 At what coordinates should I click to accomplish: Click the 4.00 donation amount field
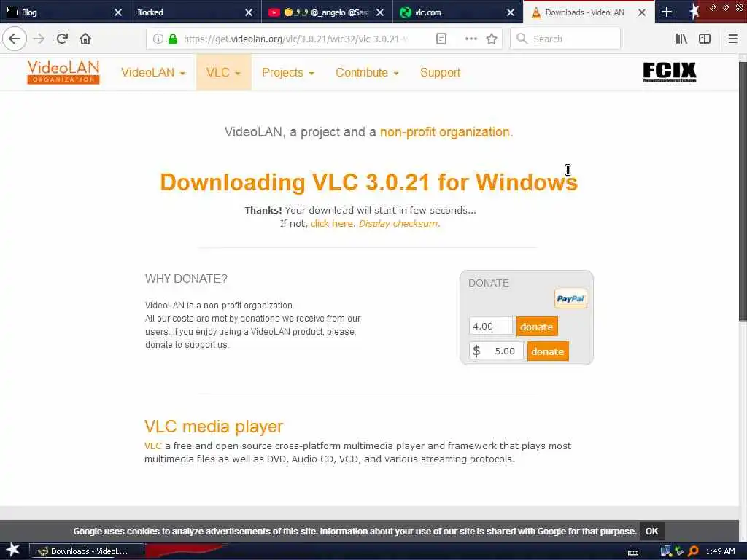[490, 326]
